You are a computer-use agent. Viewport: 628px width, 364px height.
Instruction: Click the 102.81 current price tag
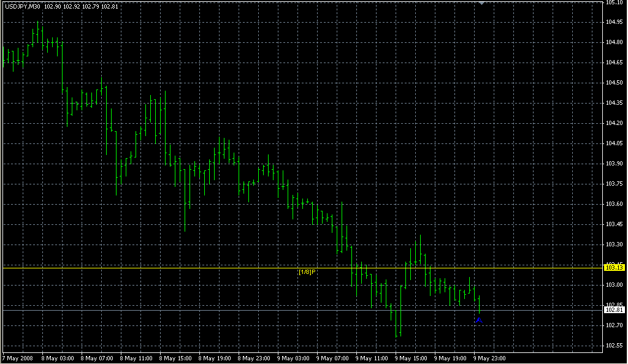tap(615, 310)
